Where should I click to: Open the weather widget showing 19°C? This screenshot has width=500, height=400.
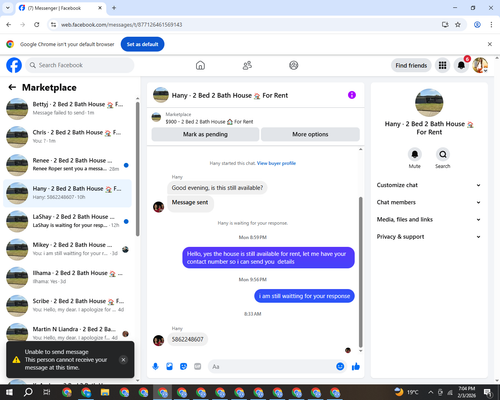[406, 392]
